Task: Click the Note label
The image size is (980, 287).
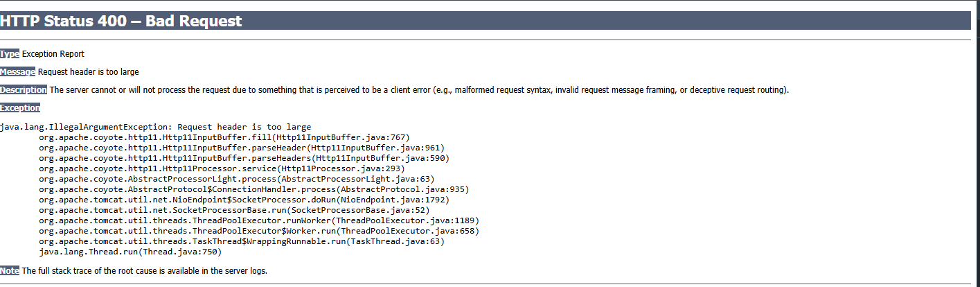Action: (10, 271)
